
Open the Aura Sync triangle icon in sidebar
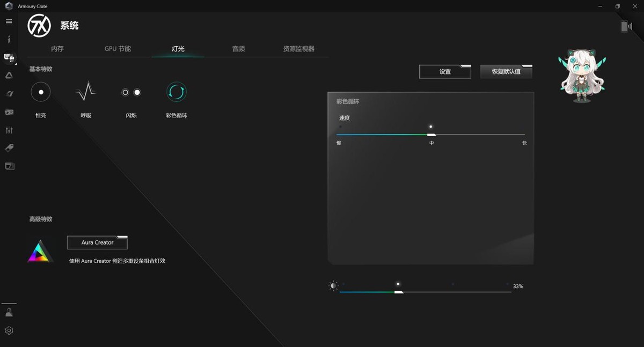(x=9, y=76)
